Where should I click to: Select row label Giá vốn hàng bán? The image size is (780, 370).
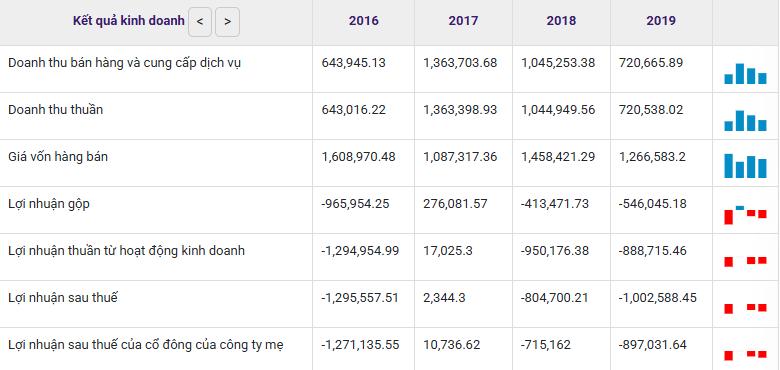coord(58,157)
